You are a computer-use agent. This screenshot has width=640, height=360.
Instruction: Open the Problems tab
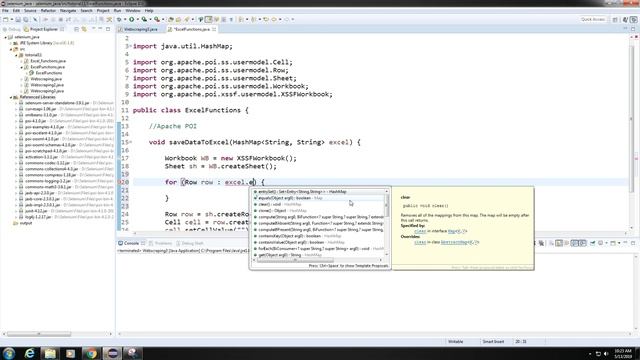click(163, 243)
